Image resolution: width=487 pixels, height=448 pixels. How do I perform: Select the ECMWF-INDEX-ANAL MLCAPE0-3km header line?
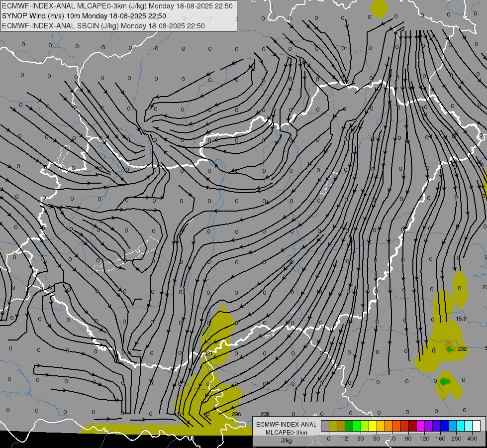click(117, 6)
